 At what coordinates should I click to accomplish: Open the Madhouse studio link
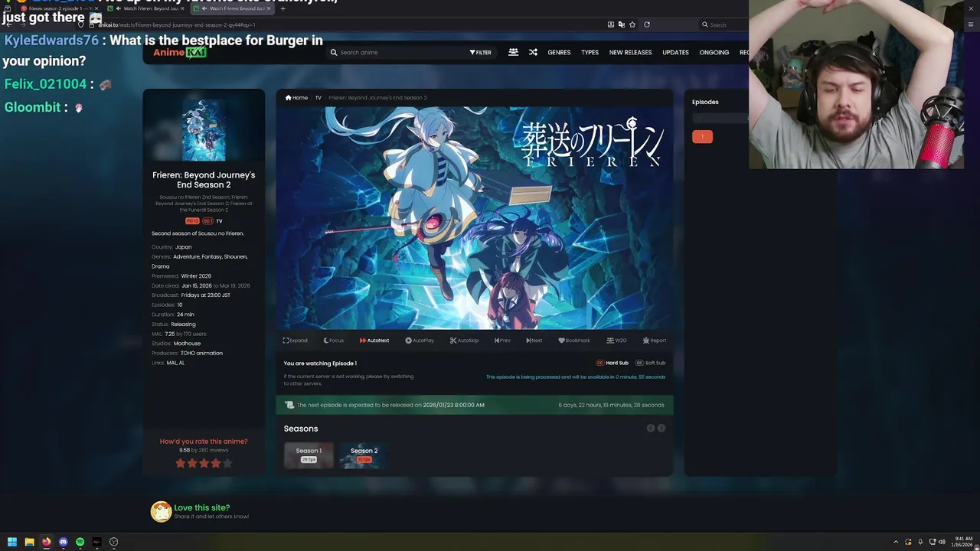187,344
